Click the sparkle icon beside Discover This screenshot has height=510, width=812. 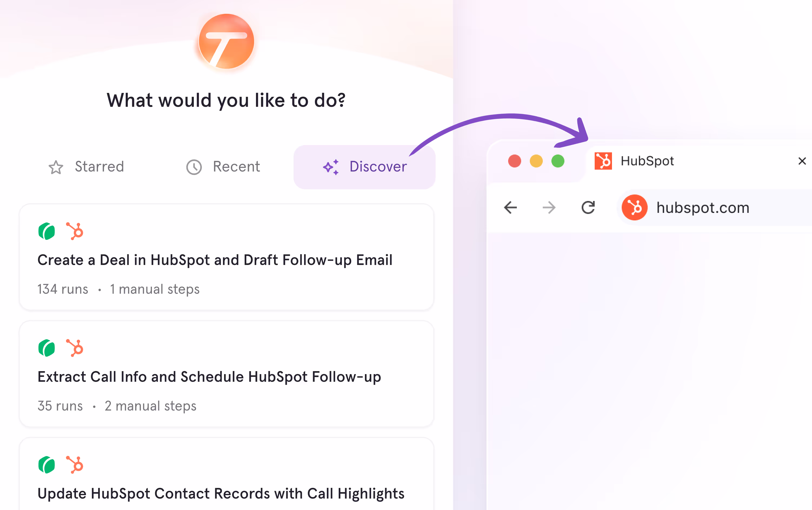pyautogui.click(x=331, y=167)
